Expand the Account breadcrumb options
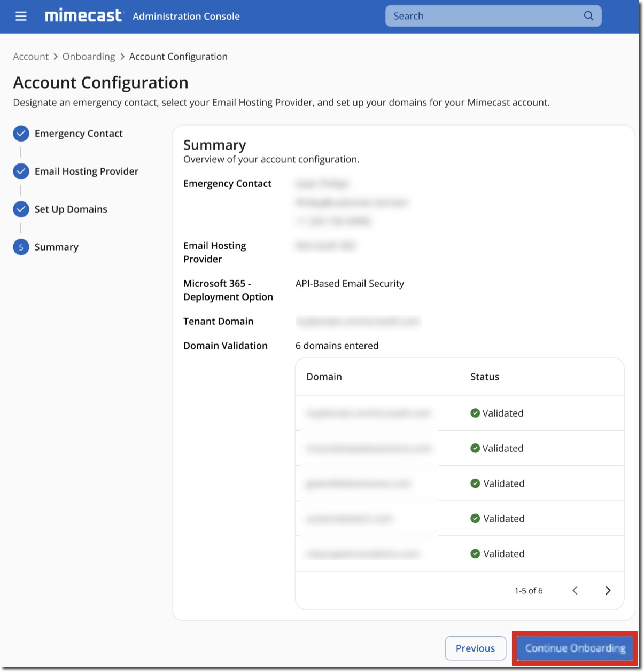 coord(30,56)
